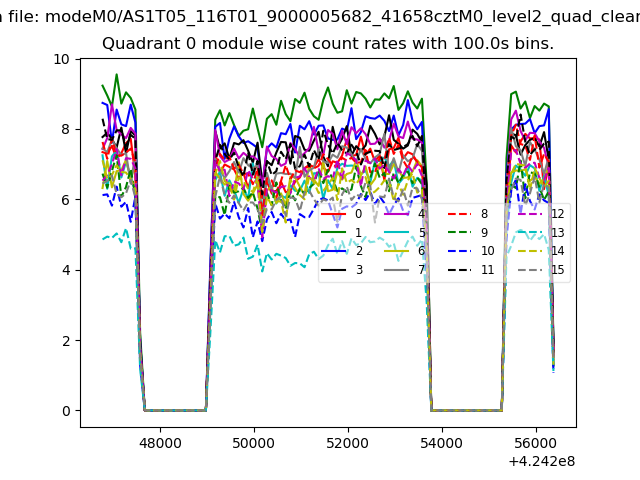
Task: Click legend entry label 13
Action: [557, 233]
